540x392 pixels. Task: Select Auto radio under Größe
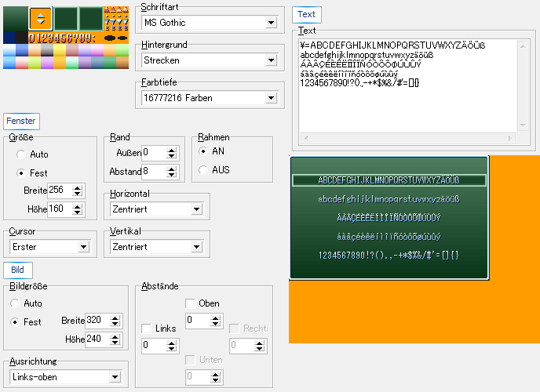[20, 154]
